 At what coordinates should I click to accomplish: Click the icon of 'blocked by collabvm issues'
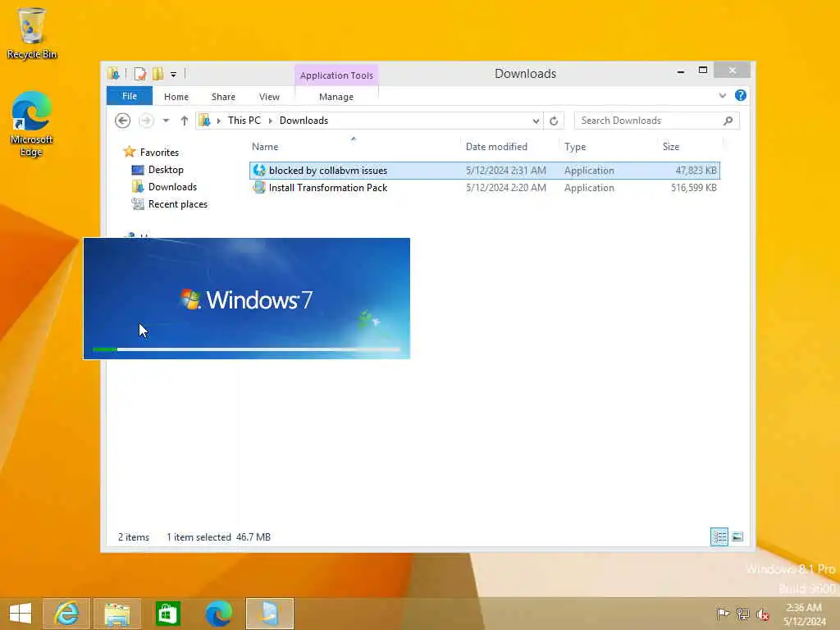259,171
